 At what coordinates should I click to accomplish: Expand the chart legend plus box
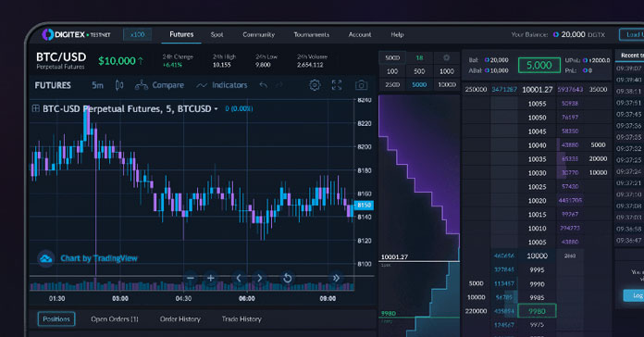[36, 108]
